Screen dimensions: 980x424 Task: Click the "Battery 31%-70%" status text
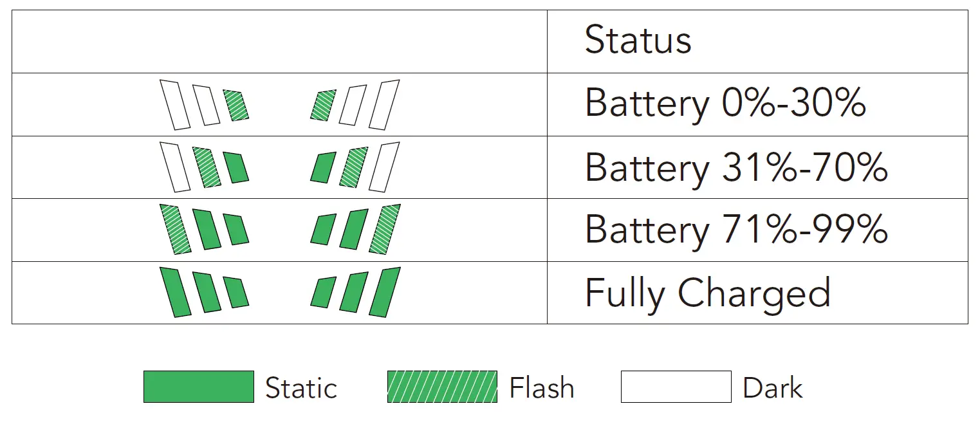pyautogui.click(x=735, y=167)
